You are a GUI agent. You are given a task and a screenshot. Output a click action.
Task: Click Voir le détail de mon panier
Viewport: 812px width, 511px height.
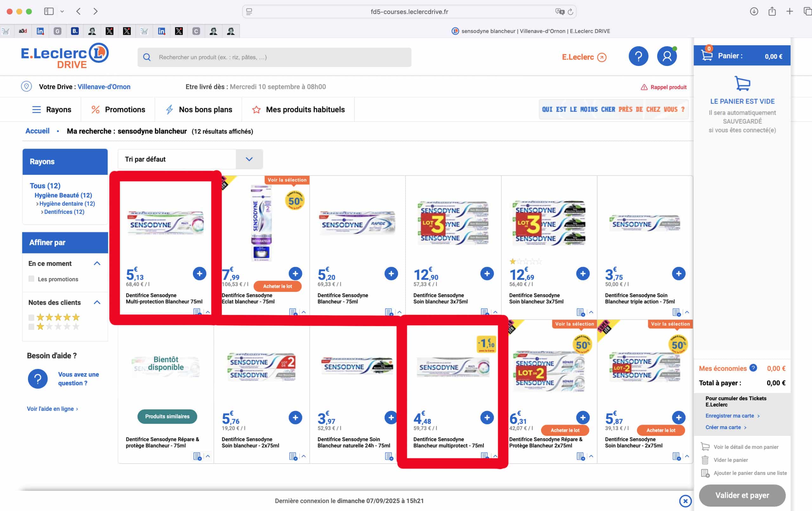[x=739, y=447]
